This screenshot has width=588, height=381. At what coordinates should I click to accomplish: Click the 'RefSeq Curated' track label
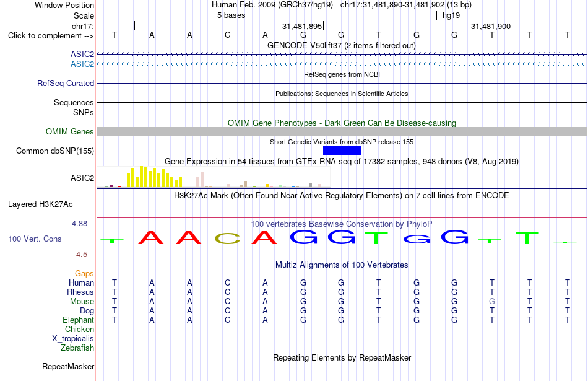[66, 84]
